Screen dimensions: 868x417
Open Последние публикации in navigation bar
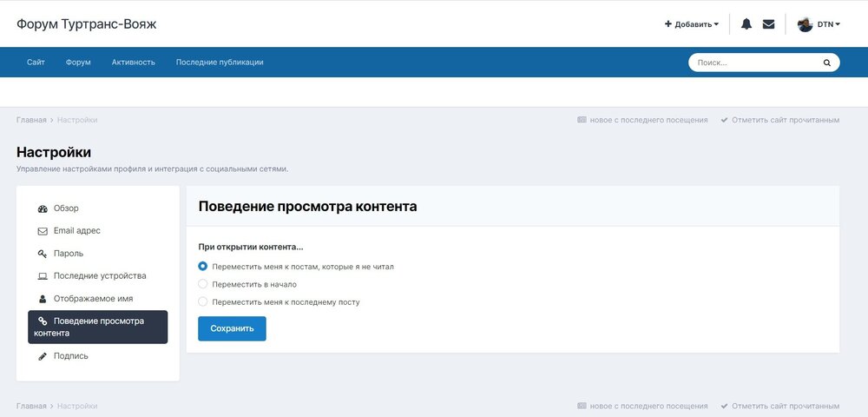pyautogui.click(x=220, y=62)
